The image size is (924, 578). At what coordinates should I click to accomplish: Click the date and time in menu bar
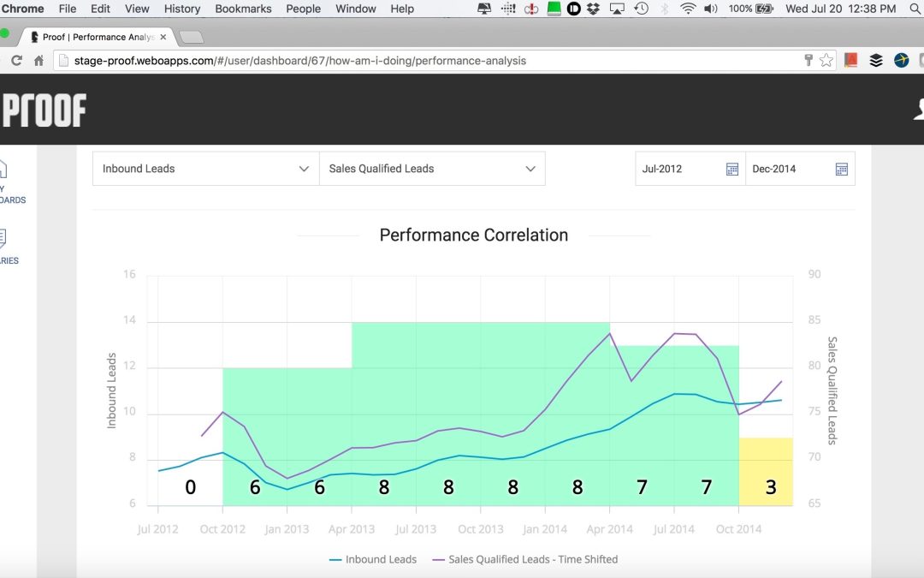pyautogui.click(x=840, y=9)
